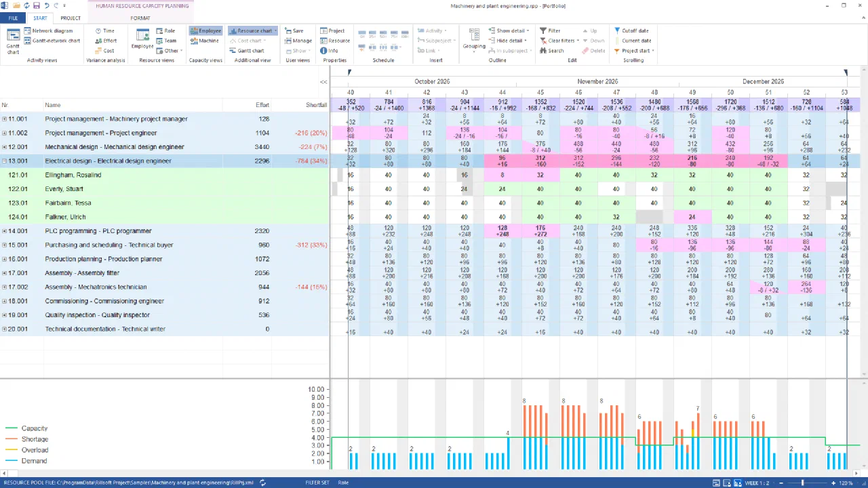Expand row 12.001 Mechanical design

(x=4, y=147)
